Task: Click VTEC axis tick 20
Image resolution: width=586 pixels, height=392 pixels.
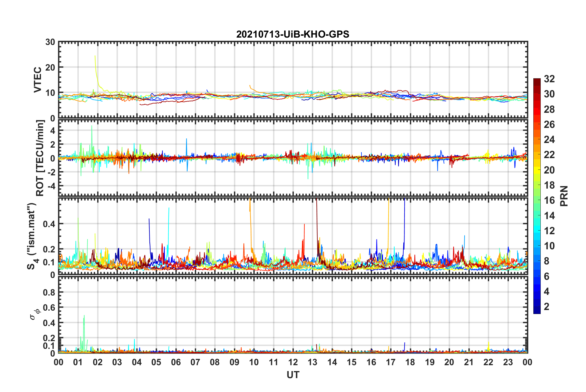Action: click(50, 67)
